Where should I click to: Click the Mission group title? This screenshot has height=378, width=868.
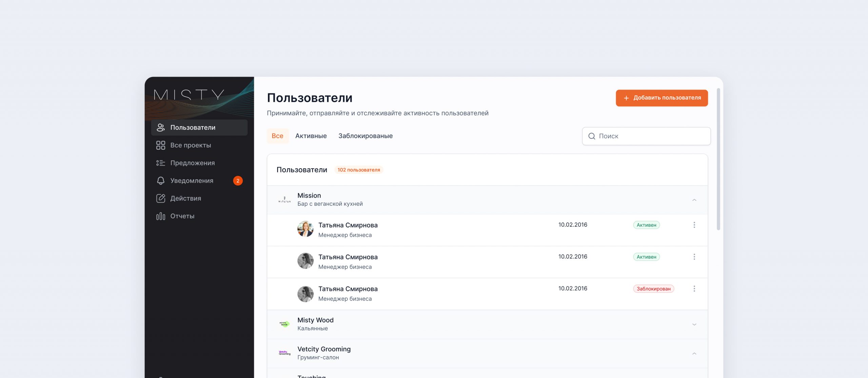(x=309, y=195)
